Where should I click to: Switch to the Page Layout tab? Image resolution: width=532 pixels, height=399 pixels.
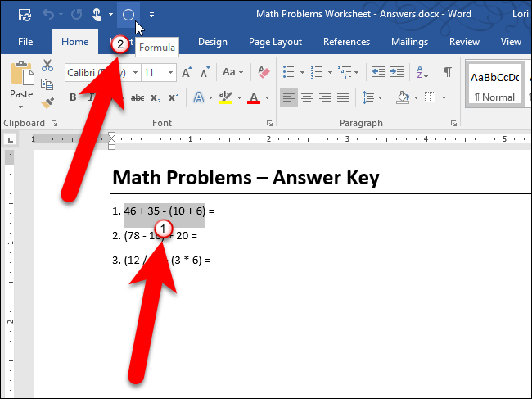coord(275,42)
